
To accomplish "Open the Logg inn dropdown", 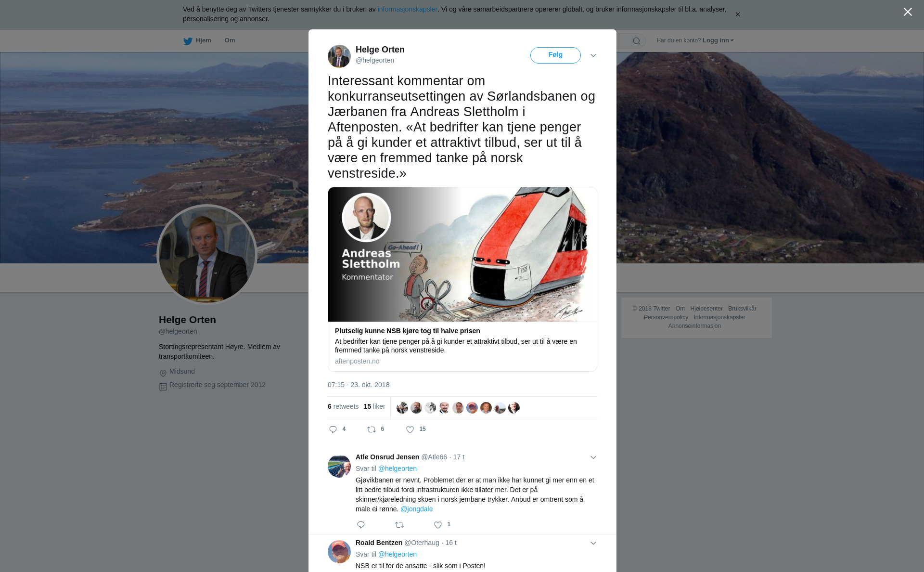I will pyautogui.click(x=718, y=40).
